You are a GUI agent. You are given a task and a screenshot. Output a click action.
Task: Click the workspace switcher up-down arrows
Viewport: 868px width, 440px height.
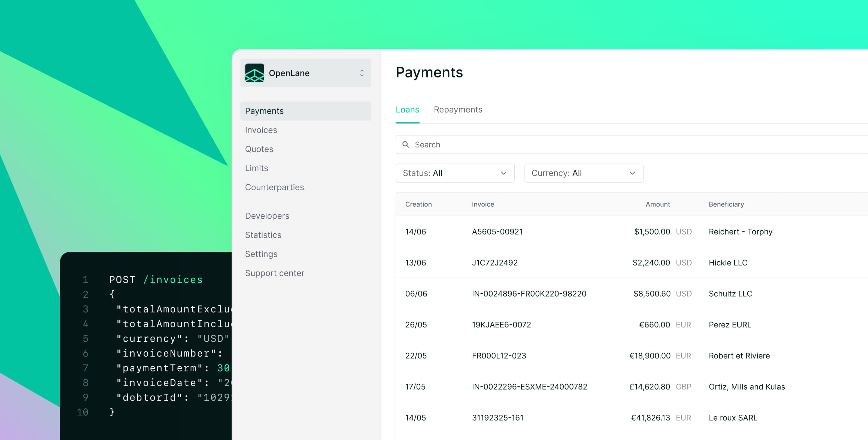click(x=362, y=73)
